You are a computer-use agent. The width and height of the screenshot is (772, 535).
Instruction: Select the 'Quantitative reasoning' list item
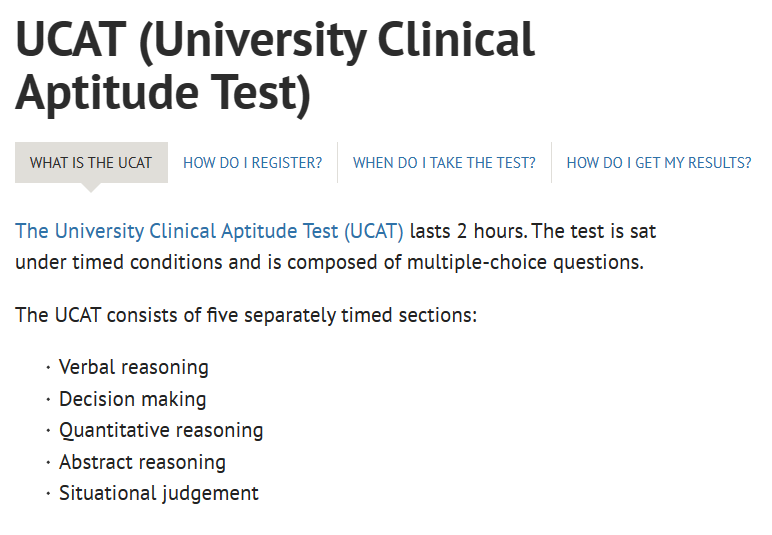[161, 430]
